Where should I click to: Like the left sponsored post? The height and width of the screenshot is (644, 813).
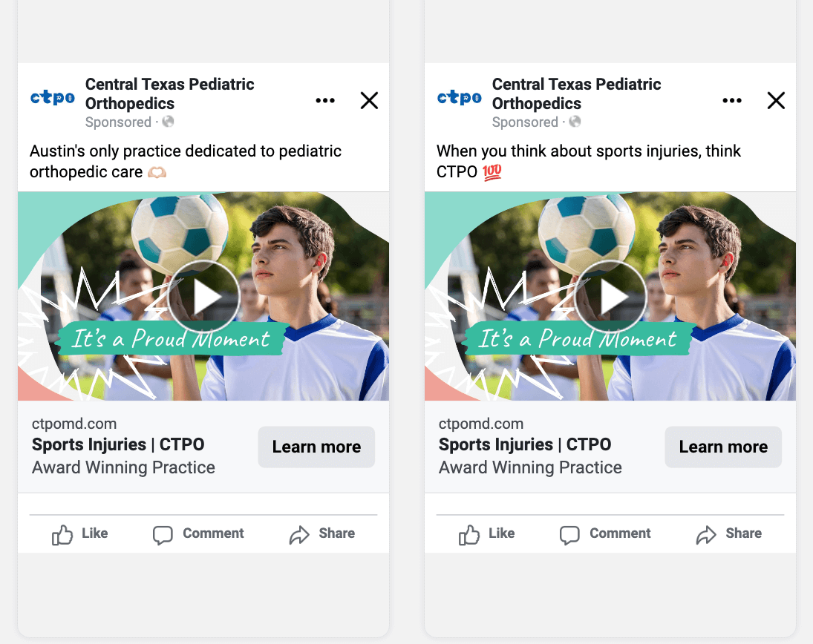point(80,534)
